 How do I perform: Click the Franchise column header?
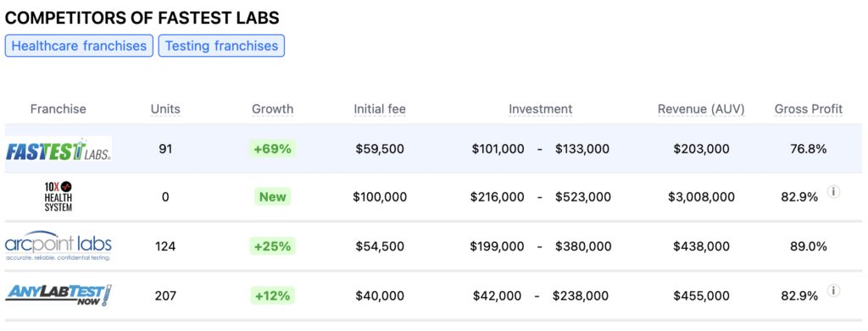pos(58,109)
